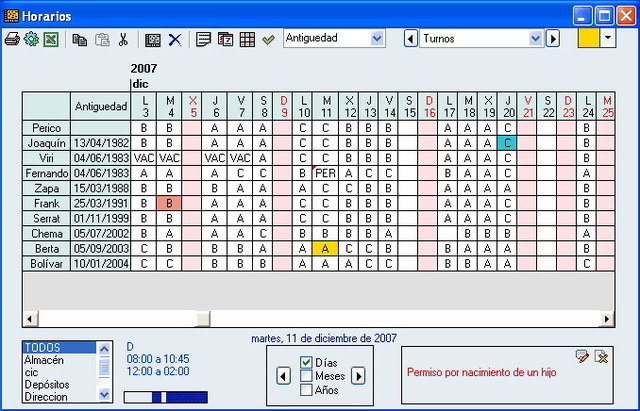Open the Antigüedad dropdown

click(377, 39)
